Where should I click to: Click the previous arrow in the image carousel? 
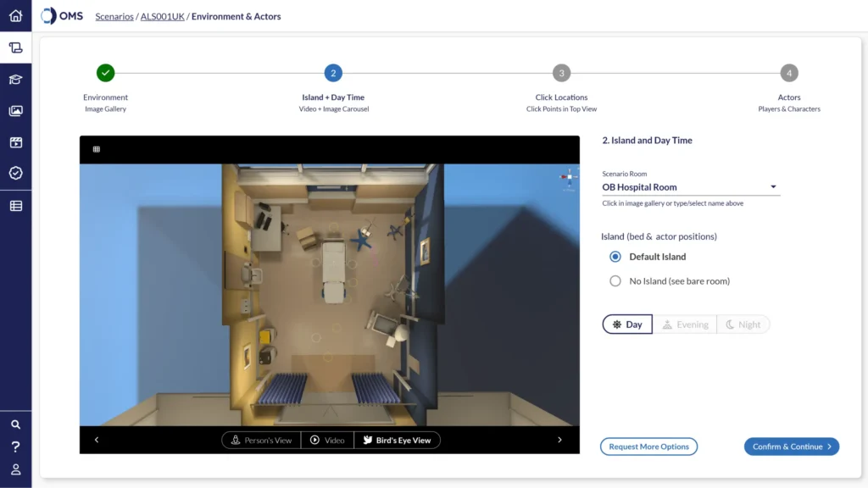pyautogui.click(x=97, y=440)
